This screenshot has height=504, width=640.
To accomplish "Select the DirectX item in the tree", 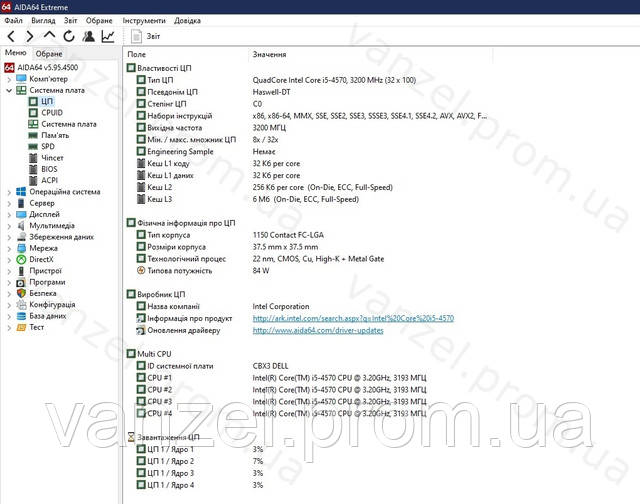I will (x=41, y=259).
